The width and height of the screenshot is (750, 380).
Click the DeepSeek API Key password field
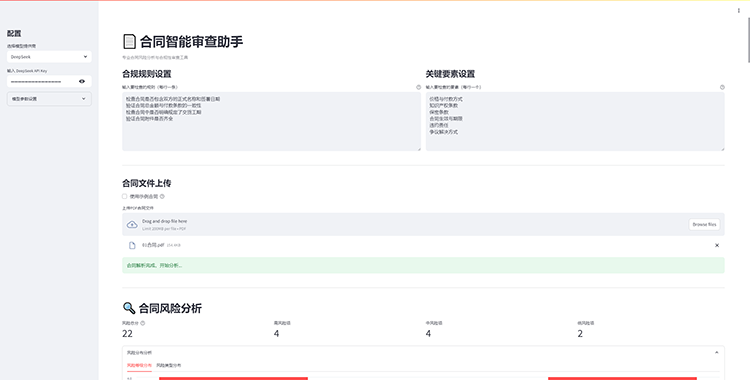42,81
